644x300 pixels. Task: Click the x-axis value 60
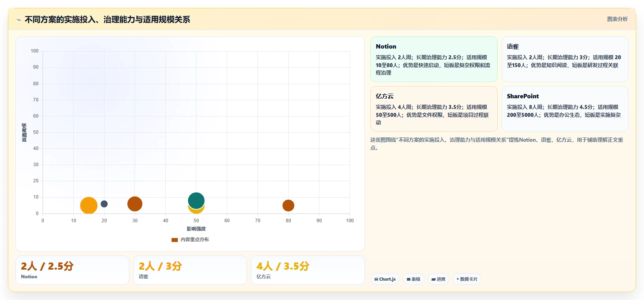click(227, 221)
